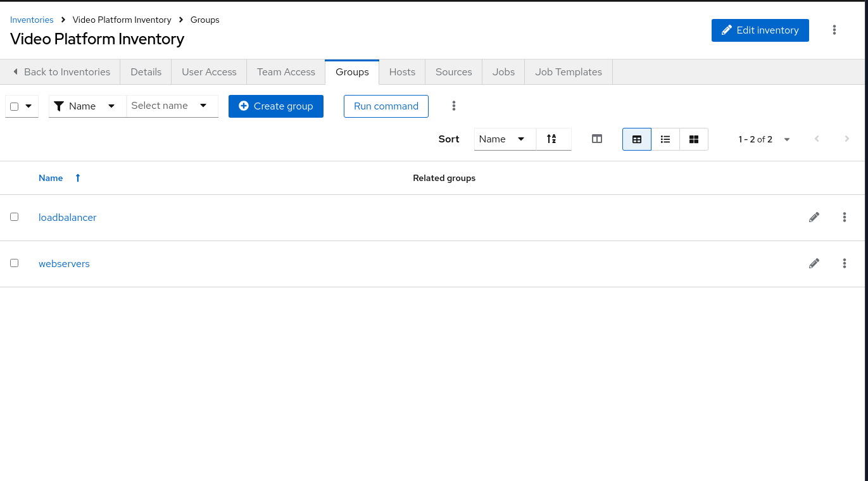The width and height of the screenshot is (868, 481).
Task: Click Name column header
Action: click(x=51, y=178)
